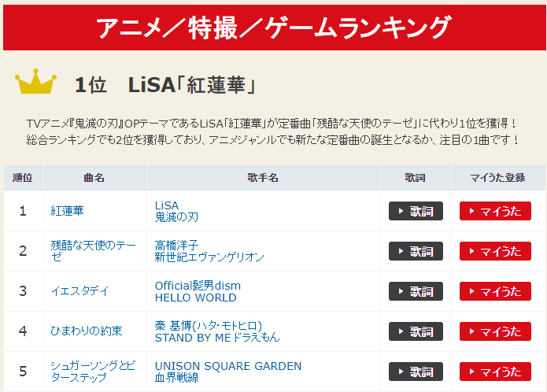Viewport: 547px width, 392px height.
Task: Click the 順位 column header
Action: (x=23, y=178)
